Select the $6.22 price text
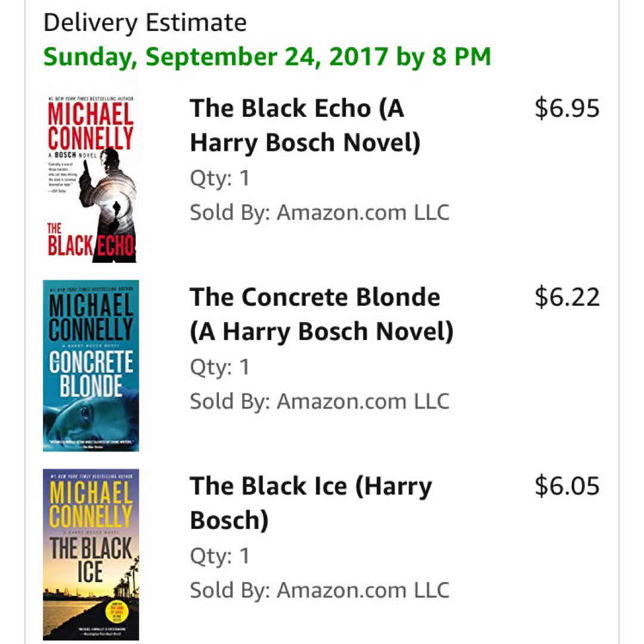This screenshot has width=644, height=644. pyautogui.click(x=566, y=297)
